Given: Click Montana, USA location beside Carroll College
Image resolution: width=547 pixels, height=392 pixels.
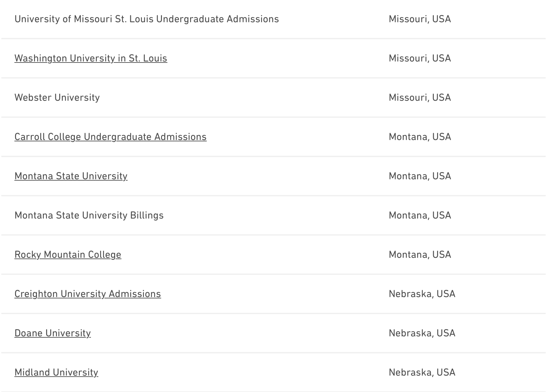Looking at the screenshot, I should pos(419,137).
